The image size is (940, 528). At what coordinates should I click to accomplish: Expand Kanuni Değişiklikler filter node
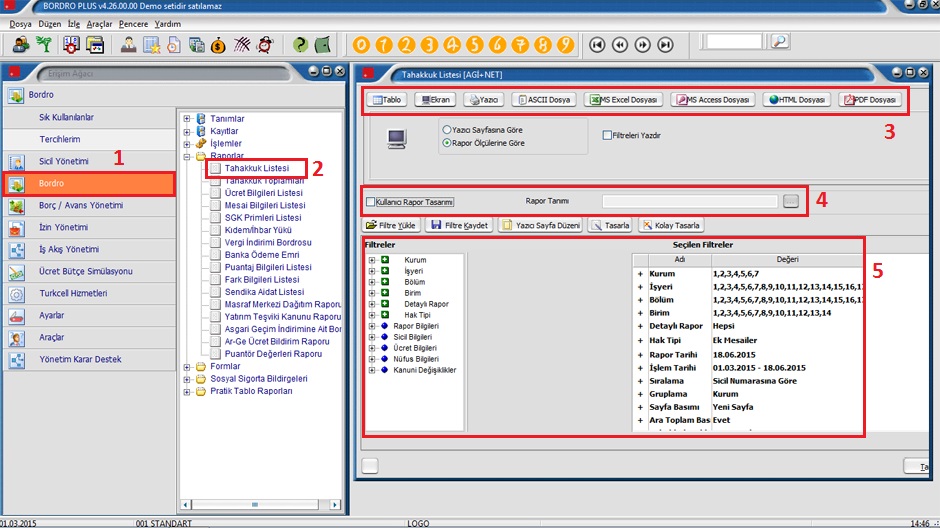372,370
